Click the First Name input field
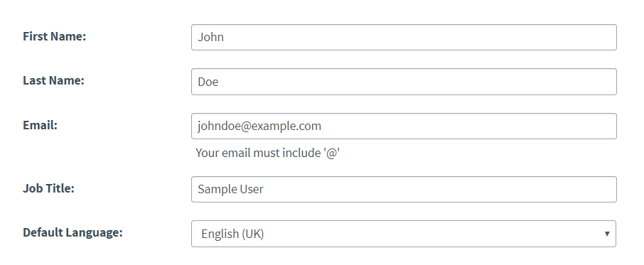644x265 pixels. pyautogui.click(x=404, y=38)
